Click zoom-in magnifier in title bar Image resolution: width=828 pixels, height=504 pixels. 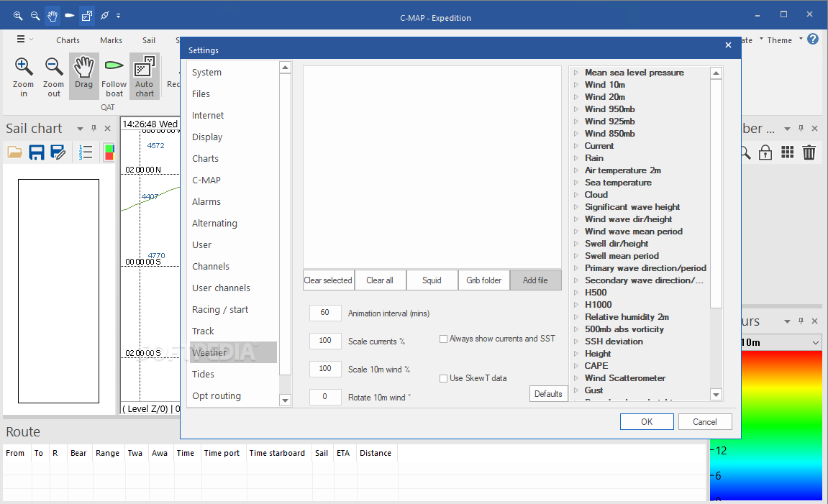(x=18, y=16)
